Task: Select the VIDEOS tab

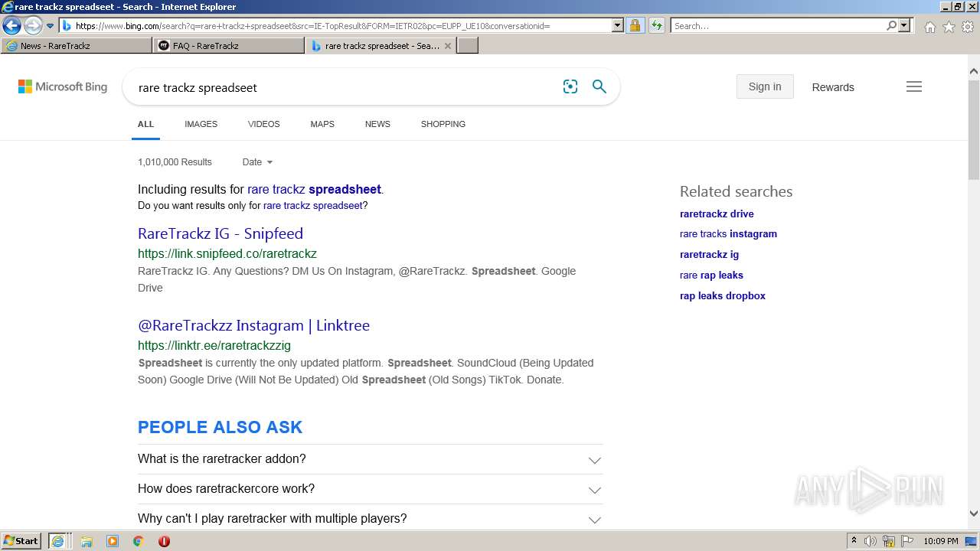Action: [263, 124]
